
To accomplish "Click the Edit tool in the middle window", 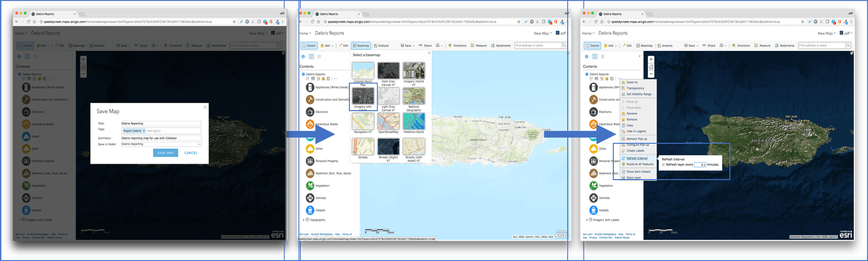I will 343,46.
